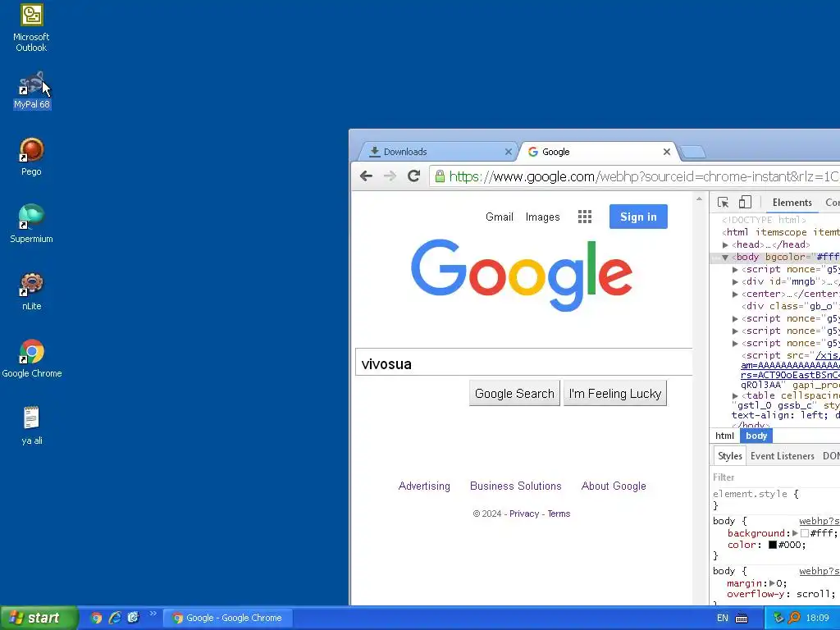Open the Advertising footer link

pyautogui.click(x=424, y=486)
